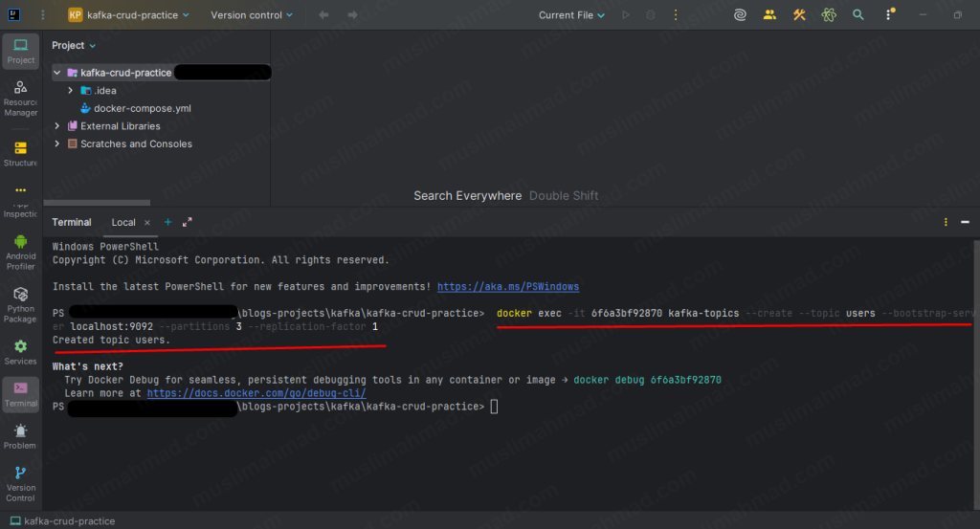The image size is (980, 529).
Task: Click the IDE logo icon
Action: tap(13, 15)
